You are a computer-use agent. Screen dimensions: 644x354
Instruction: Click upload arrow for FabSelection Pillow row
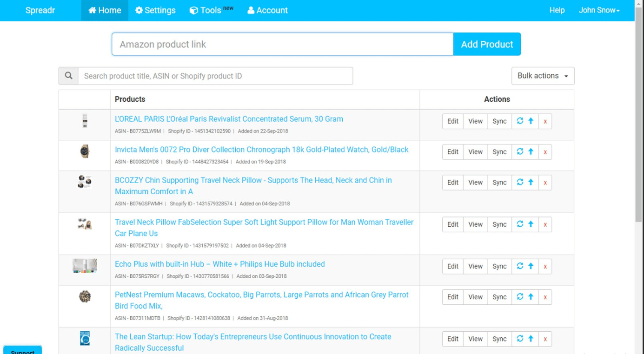pyautogui.click(x=531, y=224)
